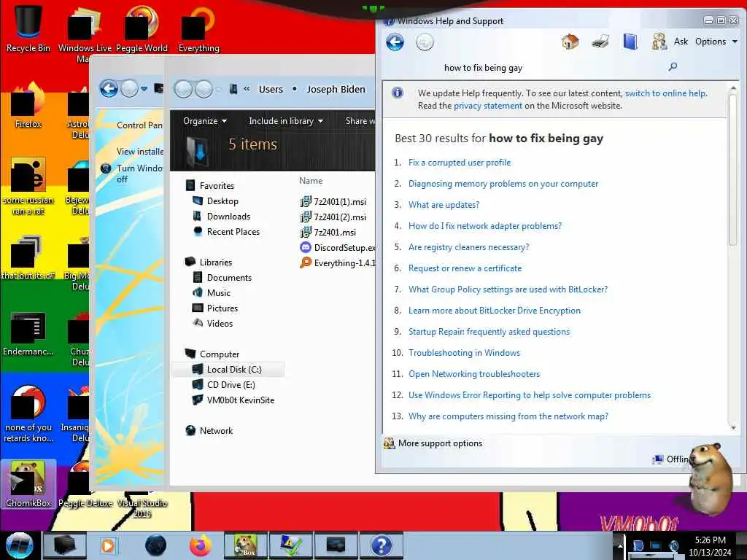Image resolution: width=747 pixels, height=560 pixels.
Task: Select Downloads under Favorites
Action: tap(222, 216)
